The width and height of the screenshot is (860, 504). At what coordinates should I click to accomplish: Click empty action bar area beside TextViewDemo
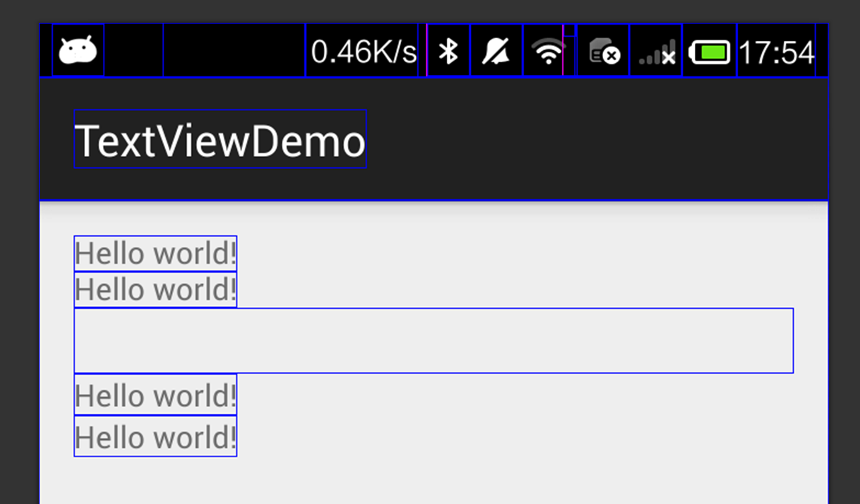(x=595, y=140)
